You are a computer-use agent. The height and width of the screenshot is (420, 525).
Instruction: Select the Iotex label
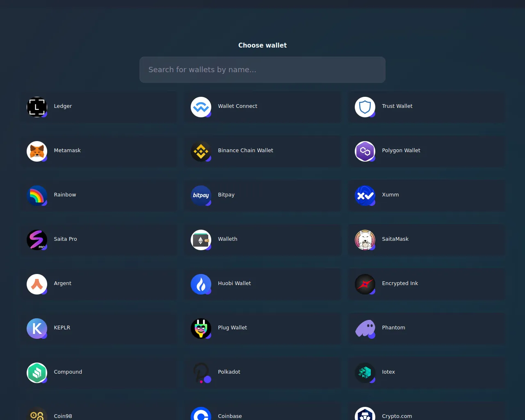(388, 372)
